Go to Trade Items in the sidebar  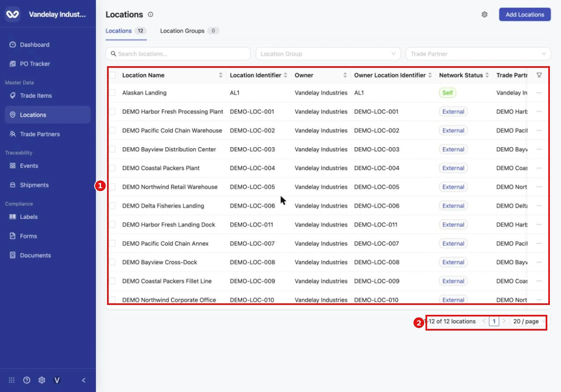(48, 96)
